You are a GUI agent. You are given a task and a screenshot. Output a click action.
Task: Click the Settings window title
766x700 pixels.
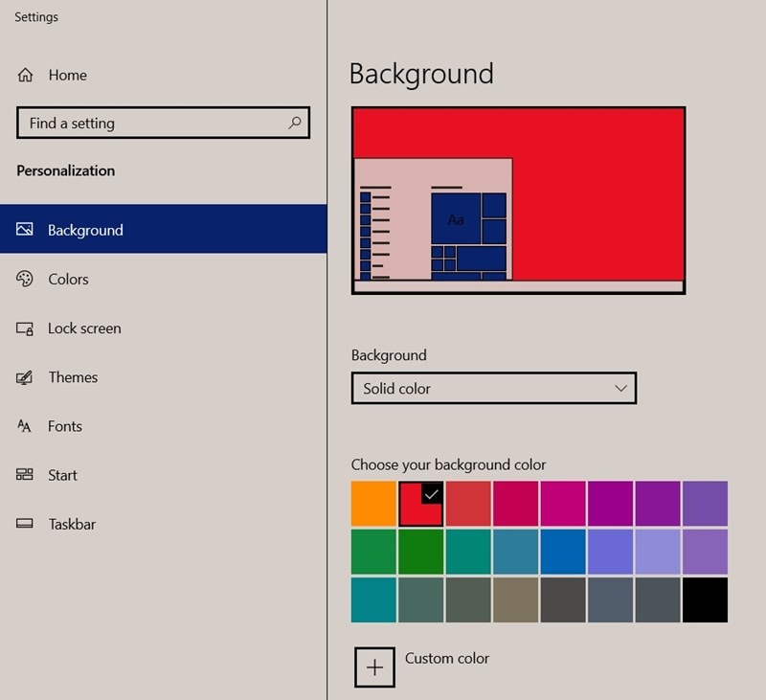coord(36,17)
